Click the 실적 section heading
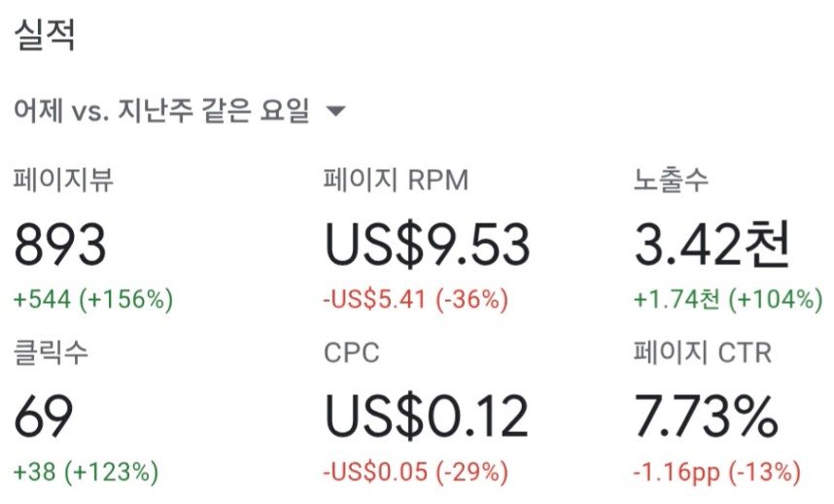834x504 pixels. pos(44,34)
